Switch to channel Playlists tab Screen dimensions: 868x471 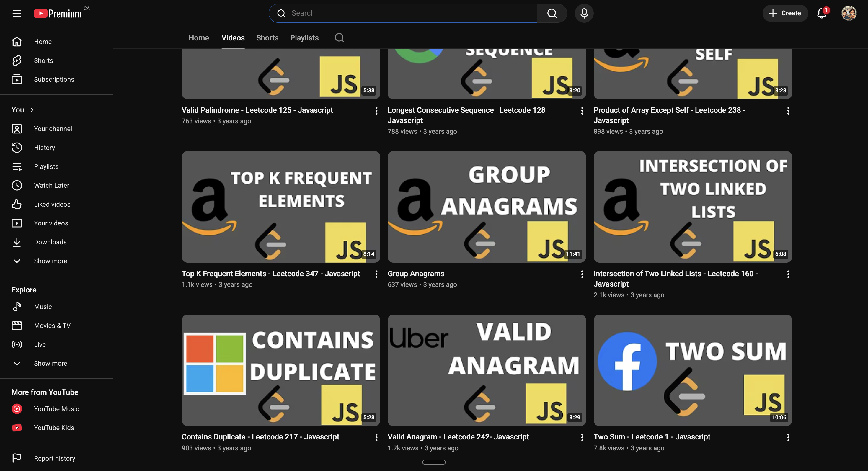pos(304,38)
